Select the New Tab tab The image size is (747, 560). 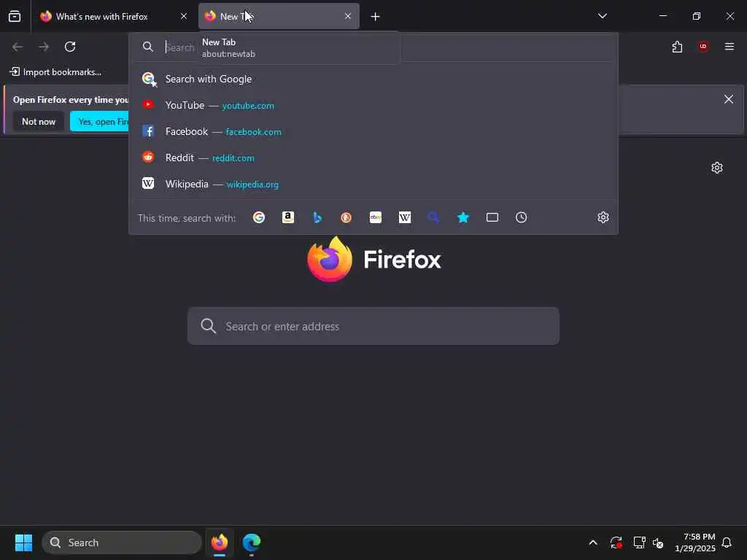[x=279, y=16]
